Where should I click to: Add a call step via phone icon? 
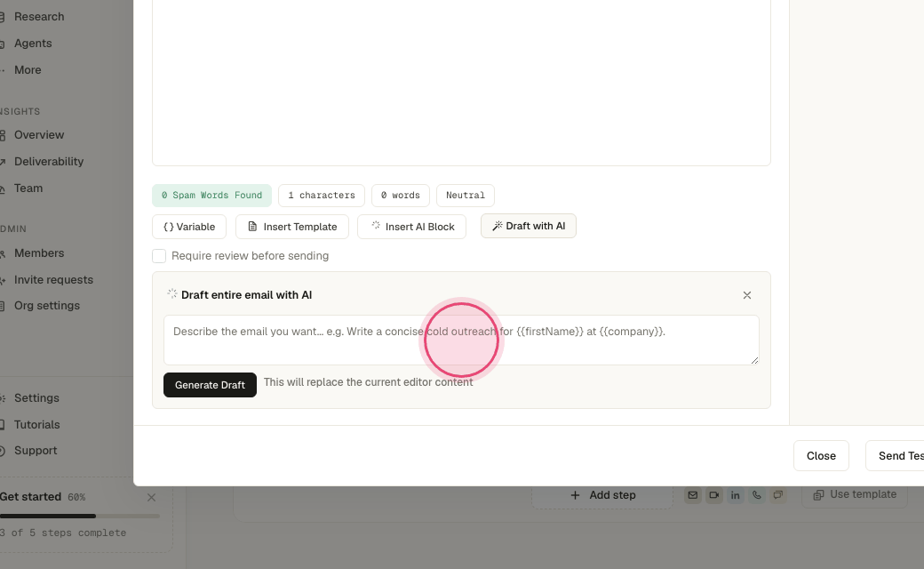757,495
